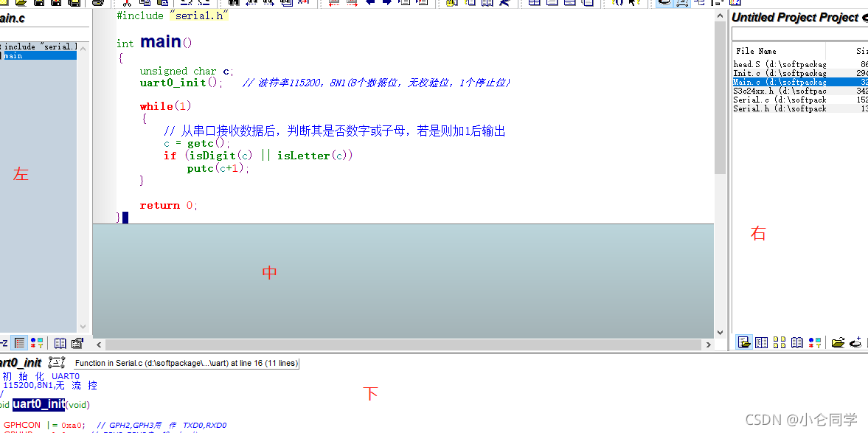
Task: Click the binoculars Search toolbar icon
Action: [234, 3]
